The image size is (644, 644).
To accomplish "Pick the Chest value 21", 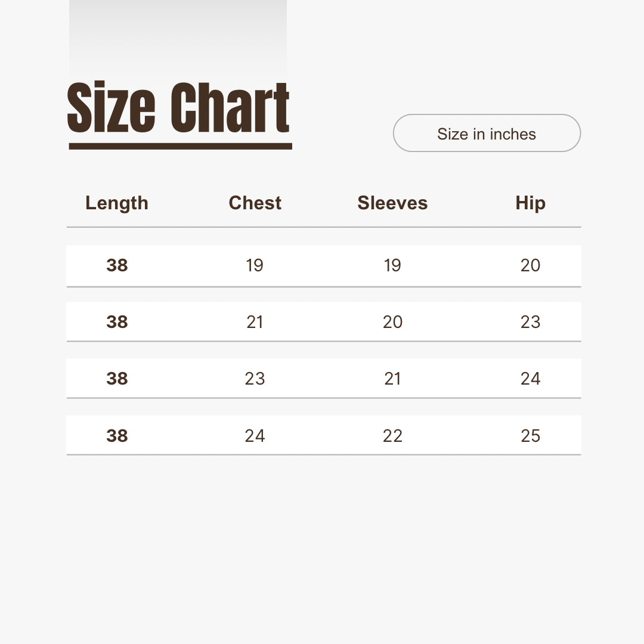I will click(255, 322).
